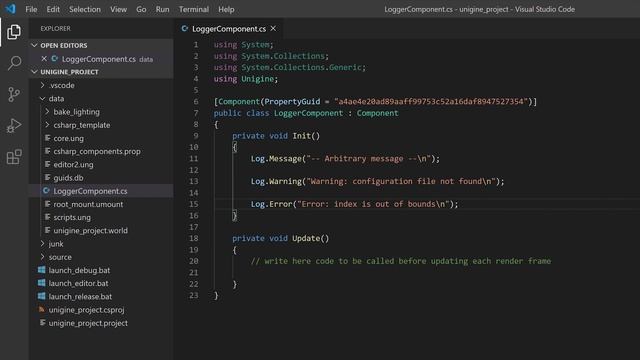The height and width of the screenshot is (360, 640).
Task: Click line number 18 in the gutter
Action: (193, 238)
